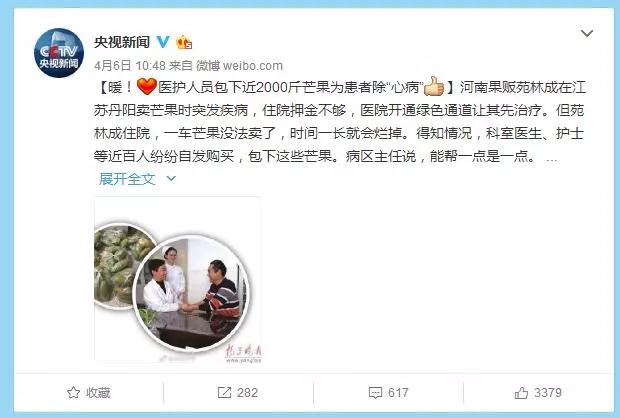Image resolution: width=620 pixels, height=418 pixels.
Task: Click the arrow beside 展开全文
Action: tap(171, 179)
